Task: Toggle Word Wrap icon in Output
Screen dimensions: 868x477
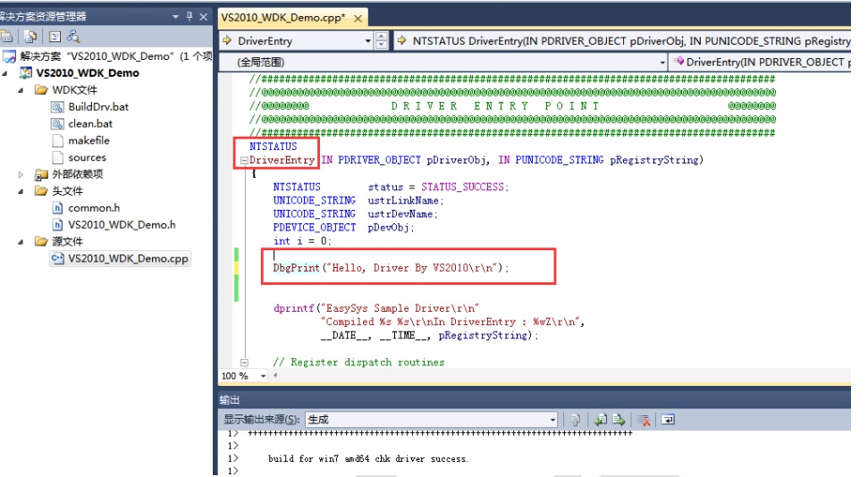Action: (668, 420)
